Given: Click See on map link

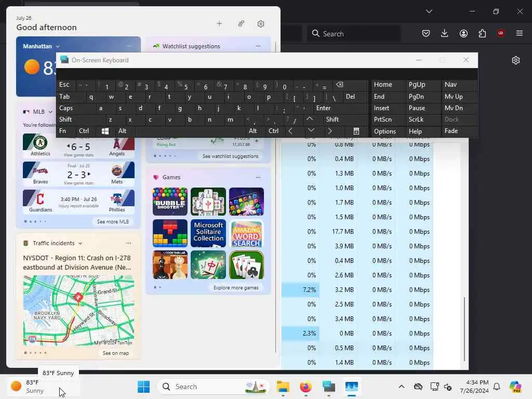Looking at the screenshot, I should tap(116, 353).
